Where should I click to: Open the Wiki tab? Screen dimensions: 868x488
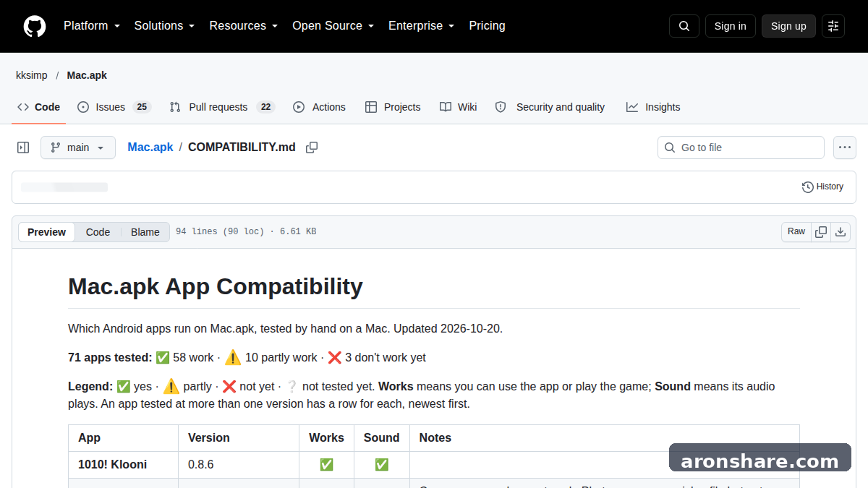click(x=459, y=107)
